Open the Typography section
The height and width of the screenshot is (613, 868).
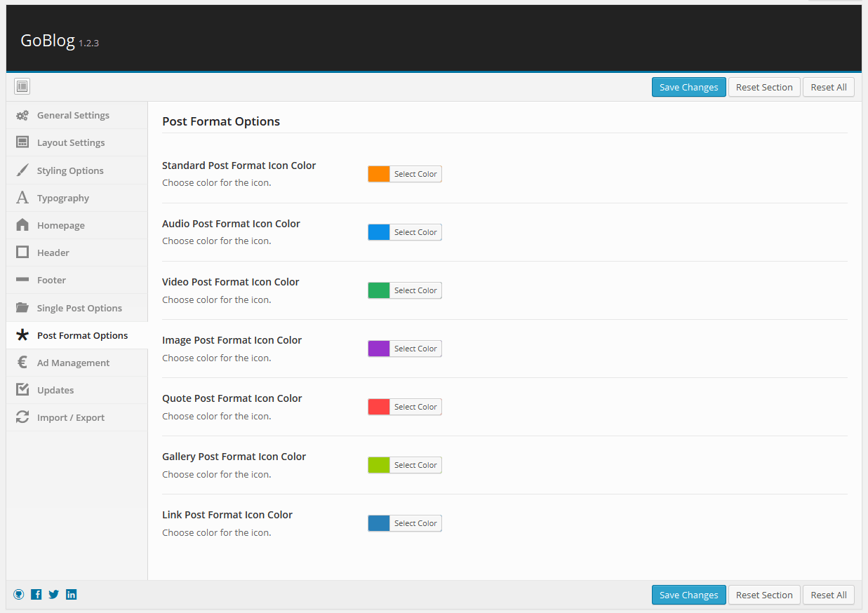click(x=77, y=198)
